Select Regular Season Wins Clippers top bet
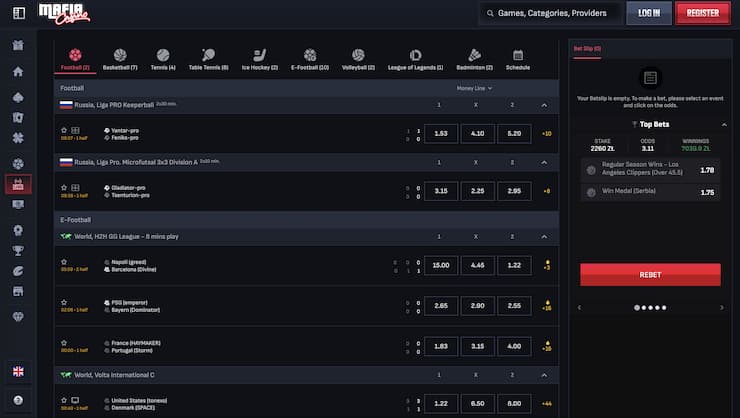Image resolution: width=740 pixels, height=418 pixels. [x=650, y=169]
